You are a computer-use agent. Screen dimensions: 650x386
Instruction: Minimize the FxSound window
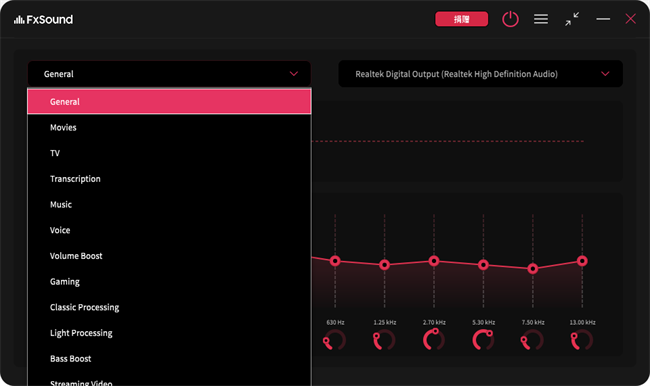tap(603, 19)
